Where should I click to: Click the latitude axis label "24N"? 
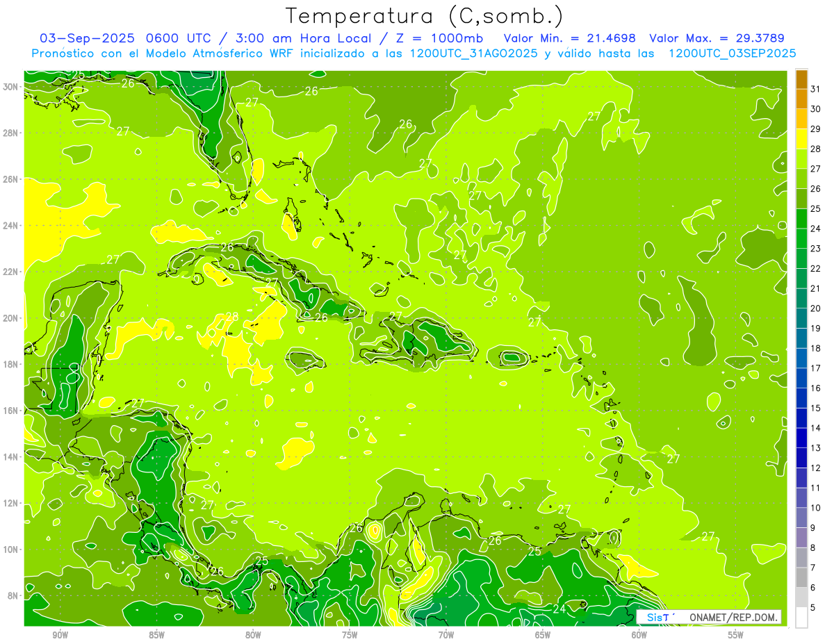pos(10,225)
